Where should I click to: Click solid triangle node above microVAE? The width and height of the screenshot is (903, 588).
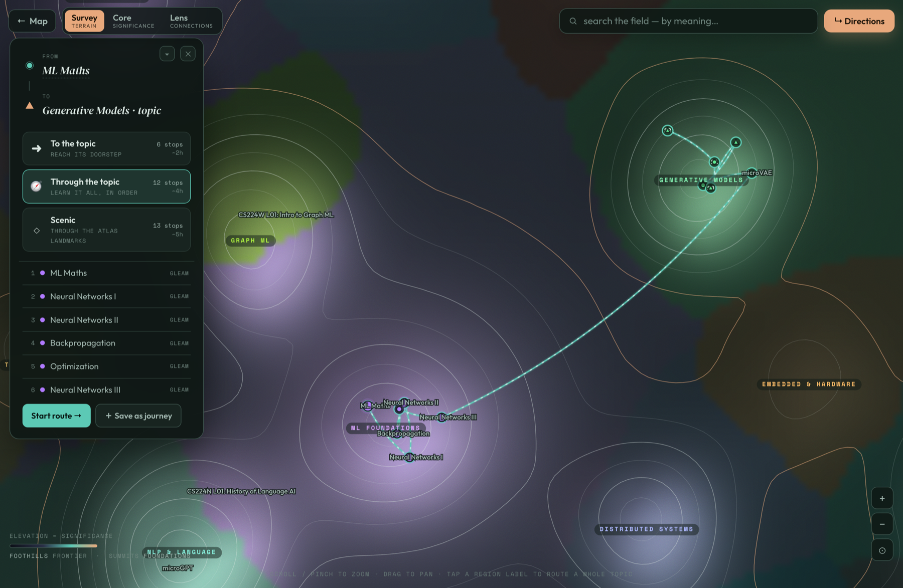735,142
